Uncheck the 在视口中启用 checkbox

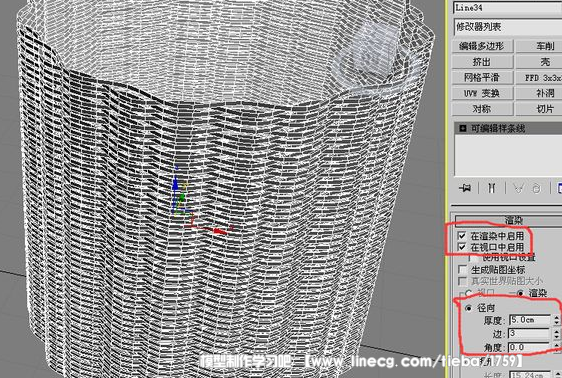[x=462, y=247]
